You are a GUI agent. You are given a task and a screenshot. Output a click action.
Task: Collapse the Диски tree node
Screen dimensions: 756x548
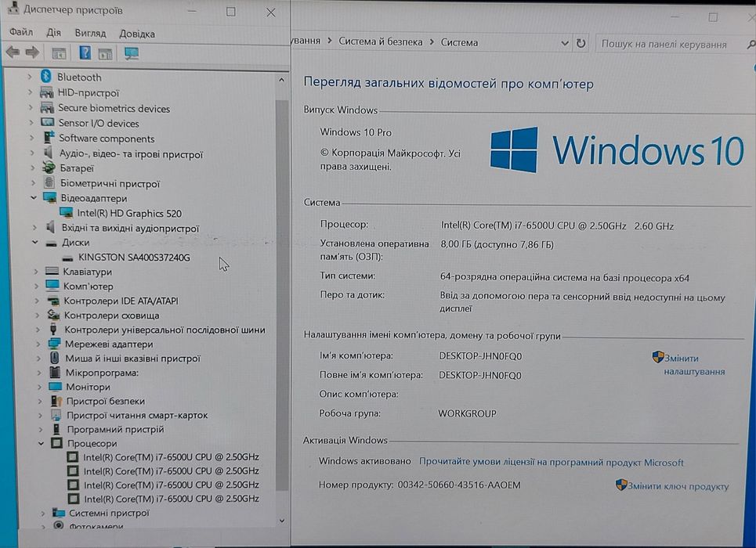34,243
